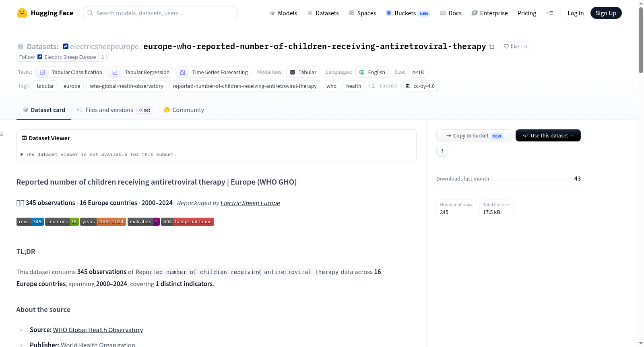Viewport: 644px width, 347px height.
Task: Click the reported-number-of-children-receiving-antiretroviral-therapy tag
Action: click(x=245, y=86)
